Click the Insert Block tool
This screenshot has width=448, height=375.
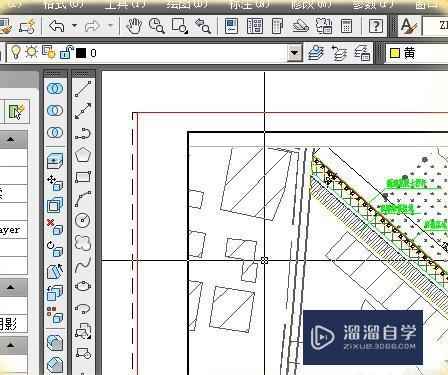click(83, 330)
